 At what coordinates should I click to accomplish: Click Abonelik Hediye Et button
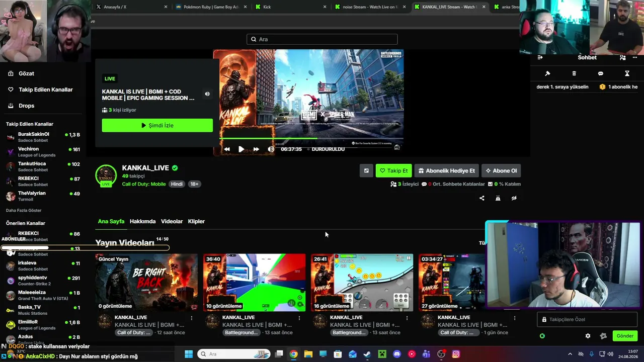click(446, 171)
